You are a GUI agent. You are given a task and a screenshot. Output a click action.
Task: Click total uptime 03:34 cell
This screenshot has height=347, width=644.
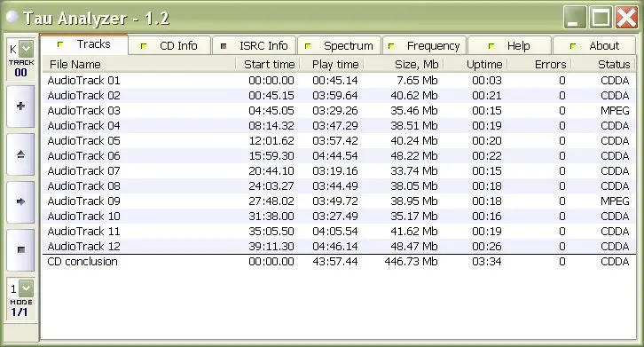point(487,262)
